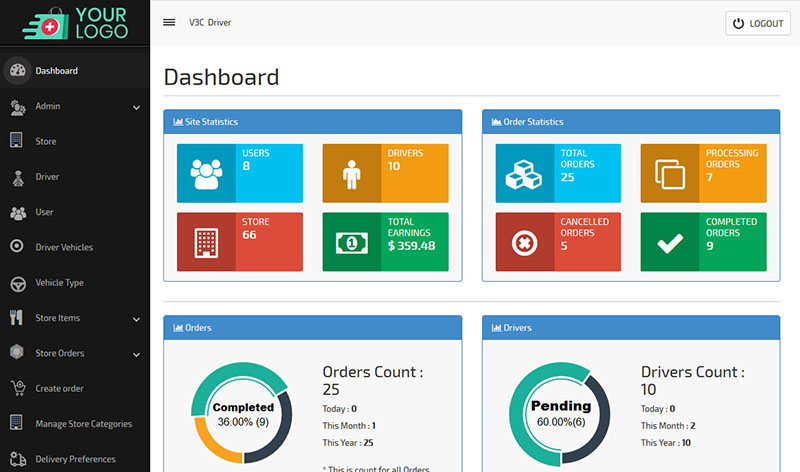Click the PROCESSING ORDERS 7 tile
The width and height of the screenshot is (800, 472).
click(704, 173)
